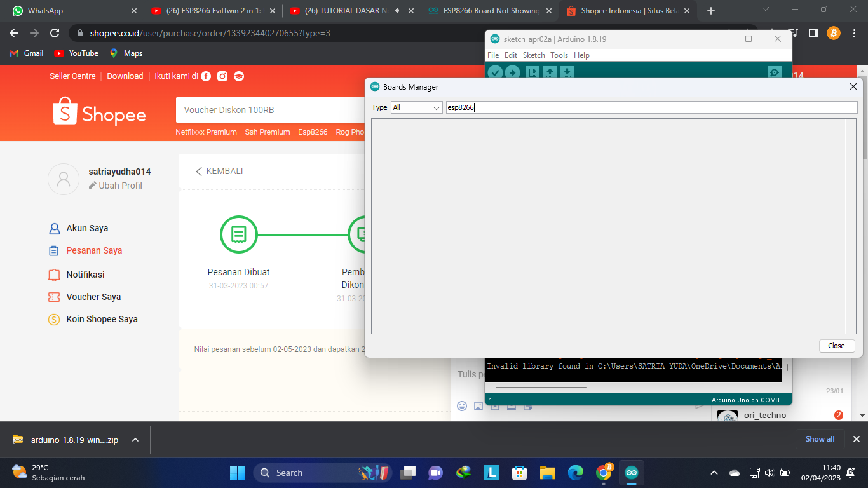Image resolution: width=868 pixels, height=488 pixels.
Task: Click the Pesanan Dibuat step icon
Action: [x=238, y=234]
